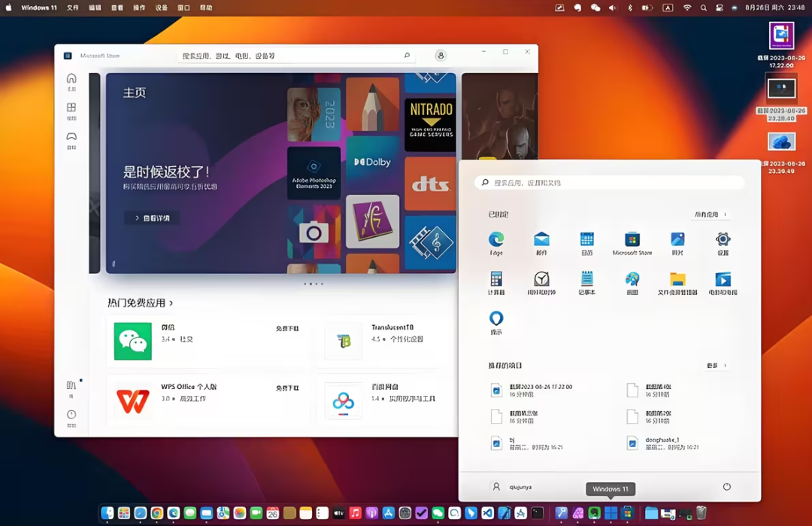Viewport: 812px width, 526px height.
Task: Click the power button in Start menu
Action: click(x=726, y=487)
